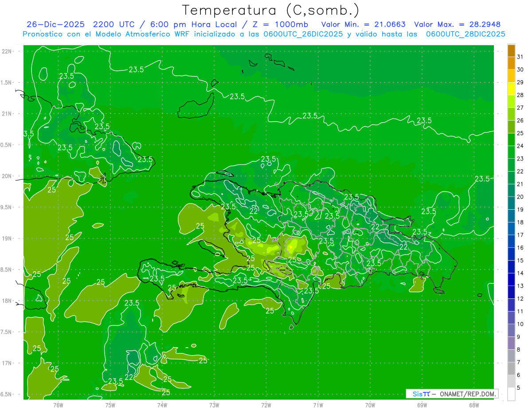Click the '7.5N' latitude axis label
The width and height of the screenshot is (532, 411).
[7, 332]
